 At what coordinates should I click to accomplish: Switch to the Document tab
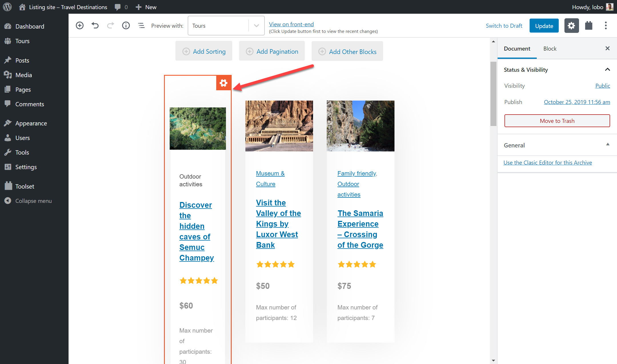pos(517,49)
